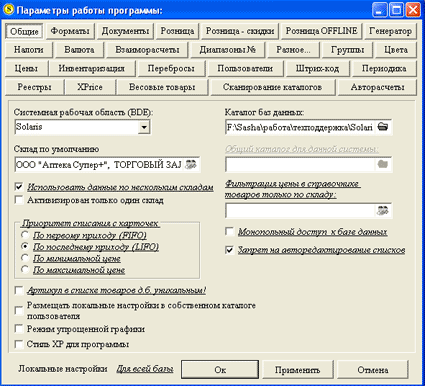Switch to the Взаиморасчеты tab
This screenshot has height=386, width=425.
pyautogui.click(x=147, y=50)
